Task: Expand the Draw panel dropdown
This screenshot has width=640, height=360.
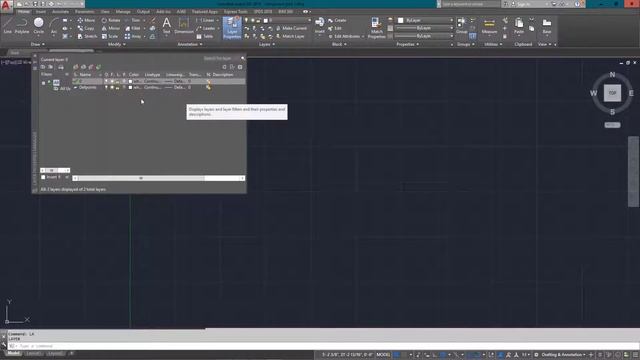Action: [38, 44]
